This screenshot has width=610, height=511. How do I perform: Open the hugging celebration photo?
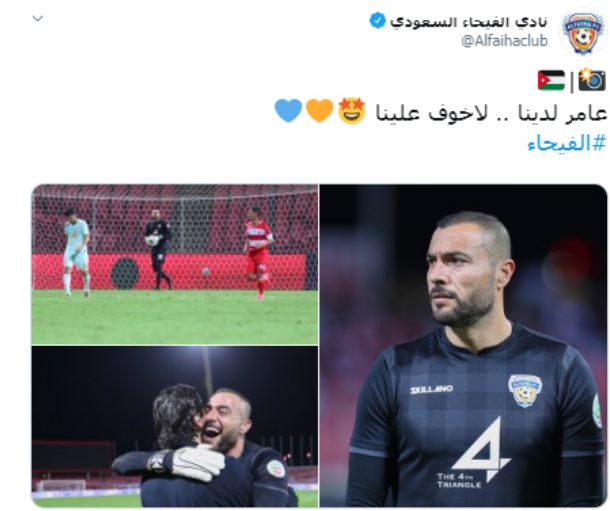tap(175, 427)
